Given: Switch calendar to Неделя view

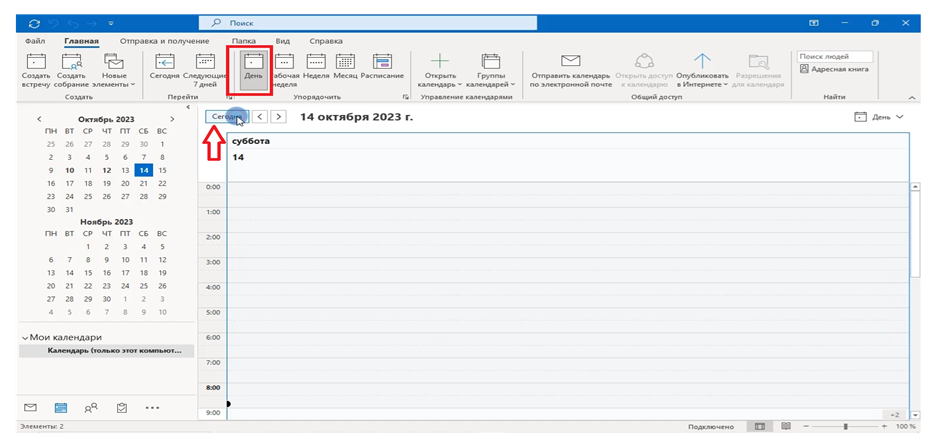Looking at the screenshot, I should [316, 68].
